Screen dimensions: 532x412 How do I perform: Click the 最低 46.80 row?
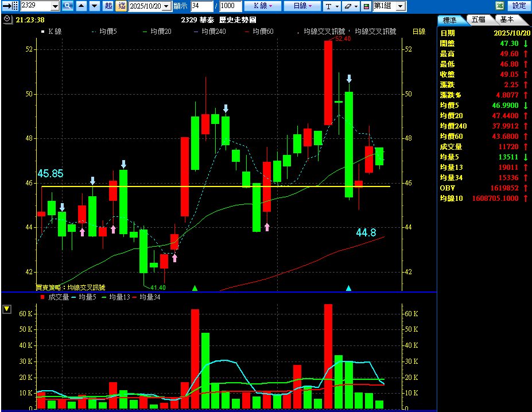point(484,64)
